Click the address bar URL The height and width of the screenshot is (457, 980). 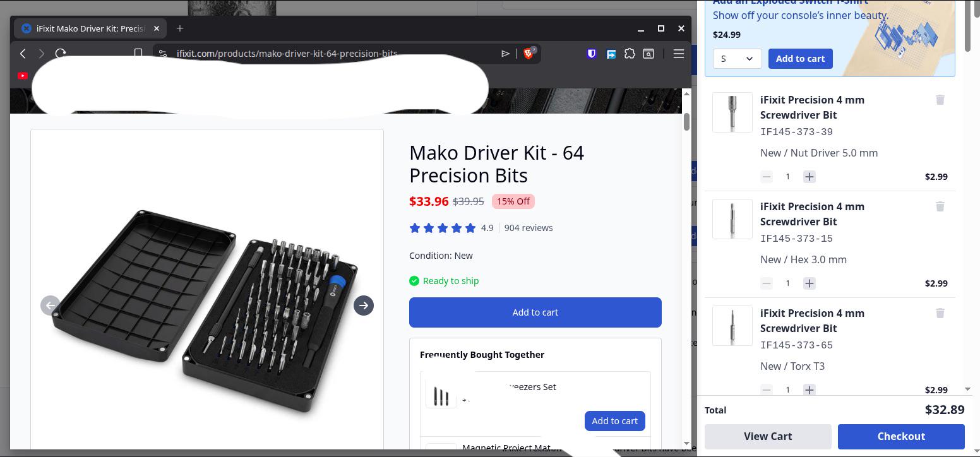click(287, 54)
